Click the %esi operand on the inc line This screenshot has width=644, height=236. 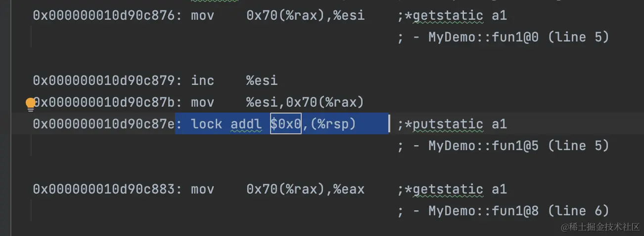point(262,80)
